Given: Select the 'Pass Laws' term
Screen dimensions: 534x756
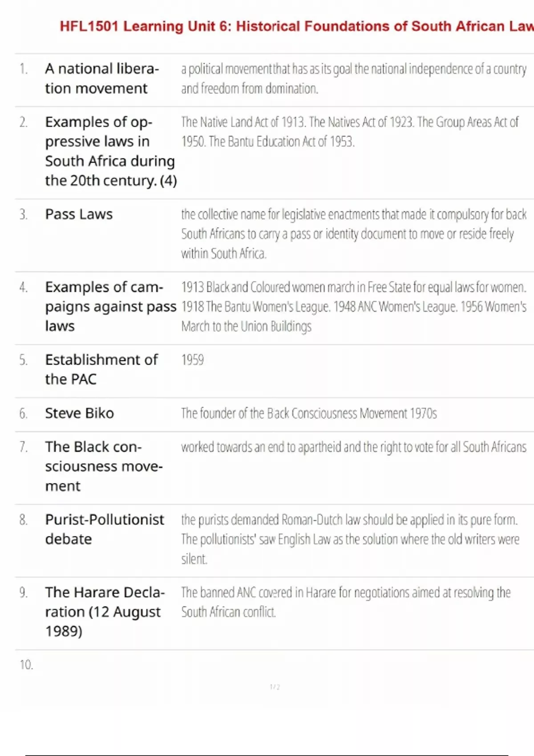Looking at the screenshot, I should click(79, 214).
